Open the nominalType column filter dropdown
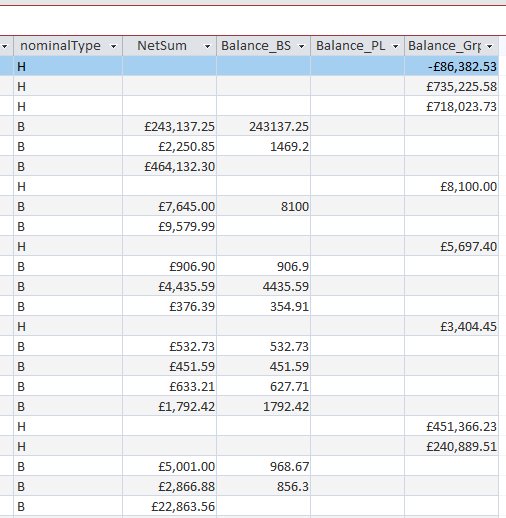Viewport: 506px width, 518px height. click(x=113, y=46)
